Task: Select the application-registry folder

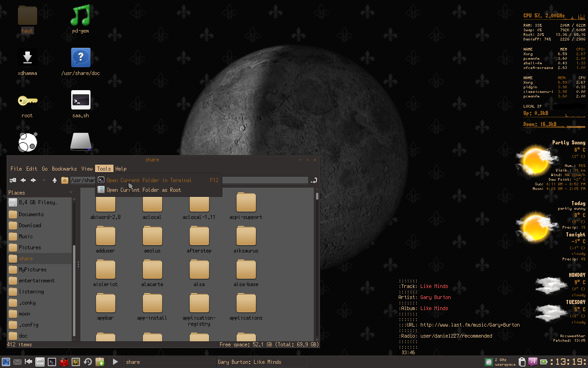Action: (199, 310)
